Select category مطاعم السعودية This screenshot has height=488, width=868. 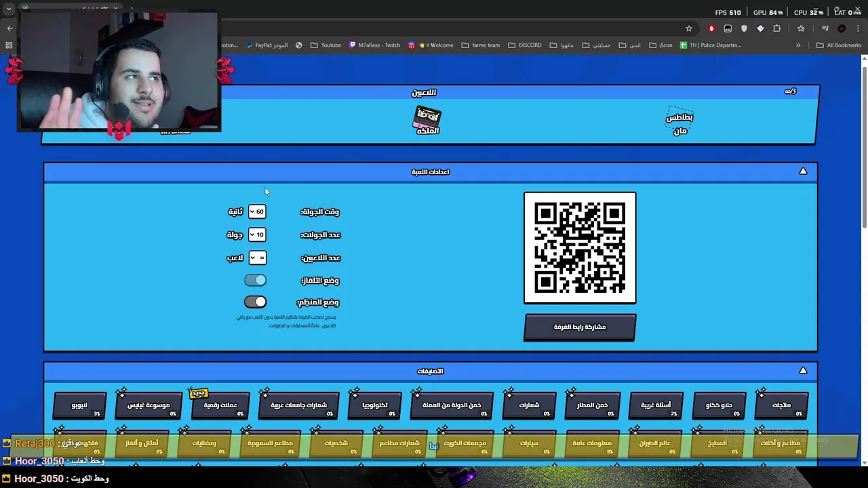pos(270,443)
